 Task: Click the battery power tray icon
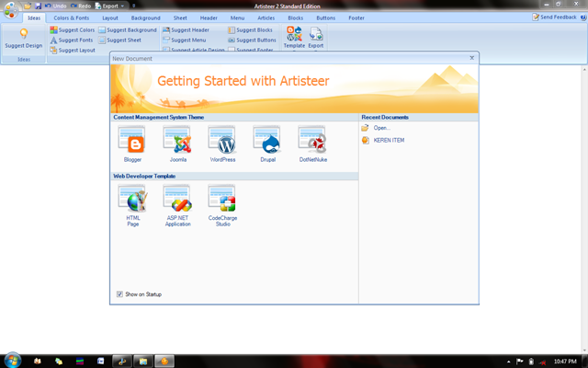(531, 362)
